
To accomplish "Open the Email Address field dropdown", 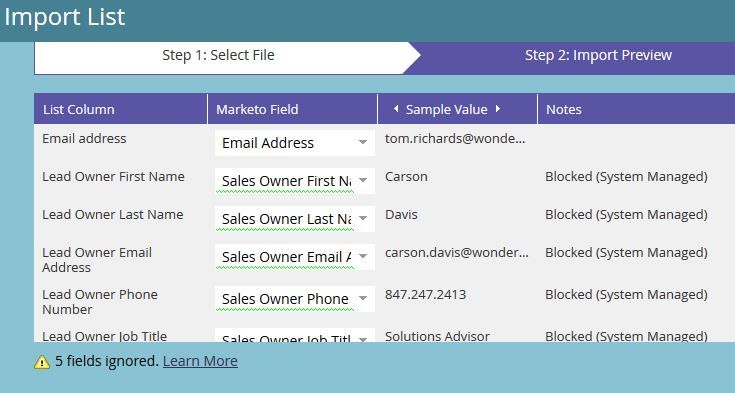I will 363,142.
